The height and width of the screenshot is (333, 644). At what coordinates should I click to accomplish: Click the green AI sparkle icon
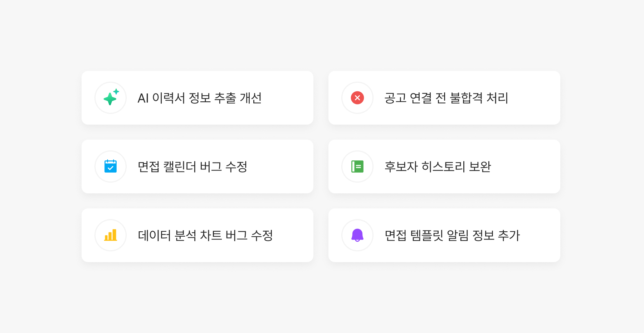[x=110, y=98]
